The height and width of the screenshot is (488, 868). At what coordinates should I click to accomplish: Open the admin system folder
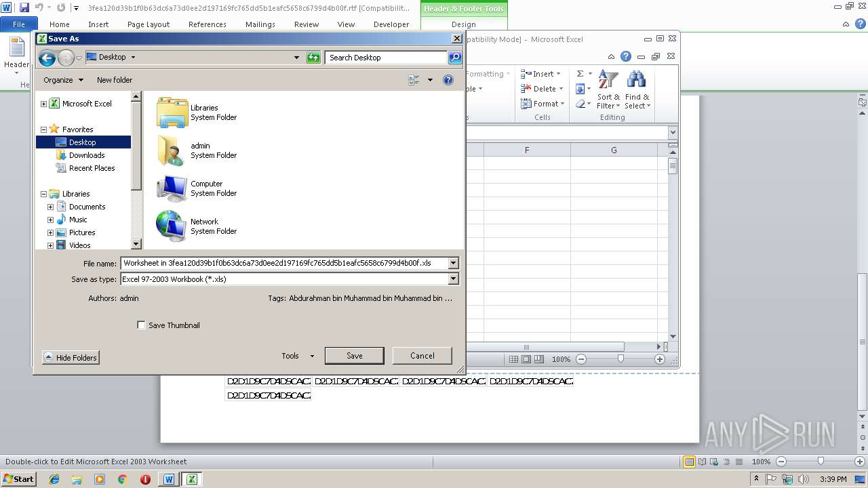pyautogui.click(x=172, y=150)
